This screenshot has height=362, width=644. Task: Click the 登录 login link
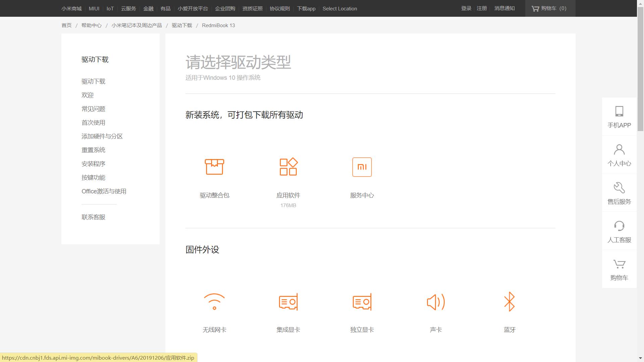tap(466, 8)
